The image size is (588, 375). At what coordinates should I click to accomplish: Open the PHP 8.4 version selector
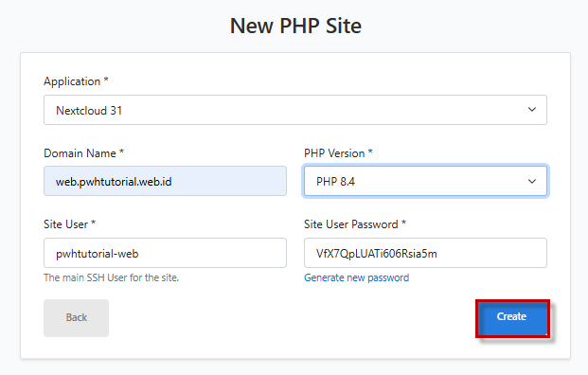pyautogui.click(x=425, y=181)
